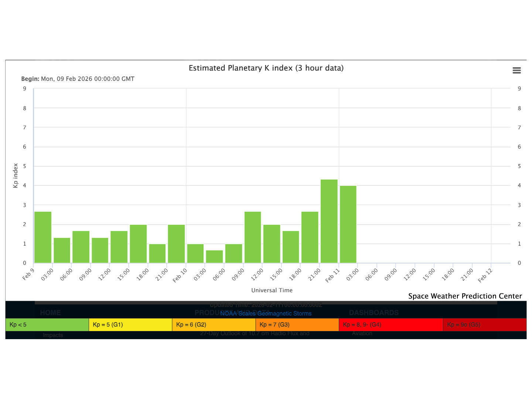This screenshot has height=399, width=532.
Task: Select the dark red Kp = 9o (G5) swatch
Action: coord(484,325)
